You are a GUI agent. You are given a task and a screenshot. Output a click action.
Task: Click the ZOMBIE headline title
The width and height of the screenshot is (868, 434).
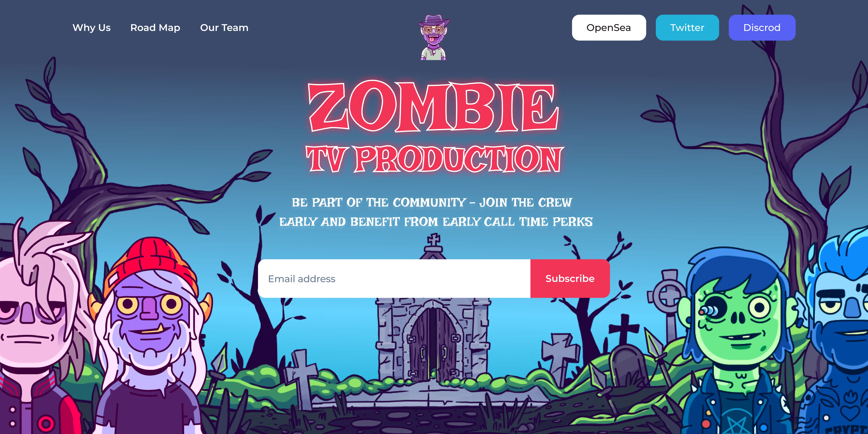(434, 106)
